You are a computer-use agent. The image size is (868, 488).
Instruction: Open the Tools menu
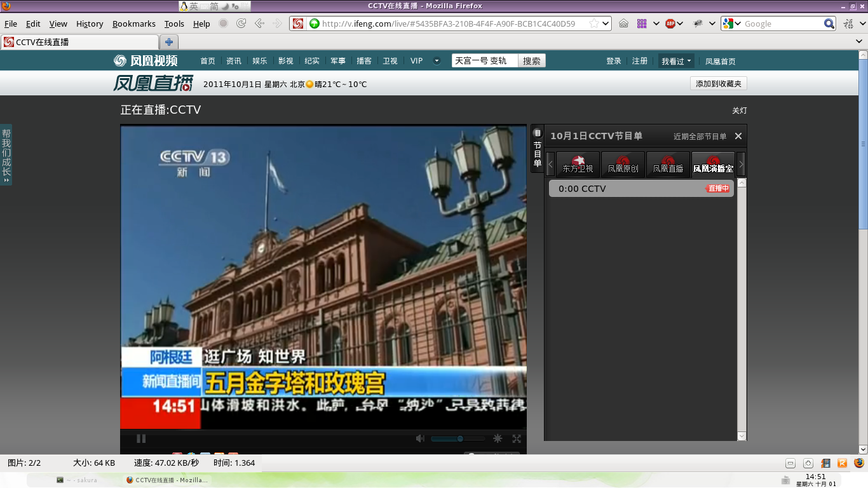point(174,24)
